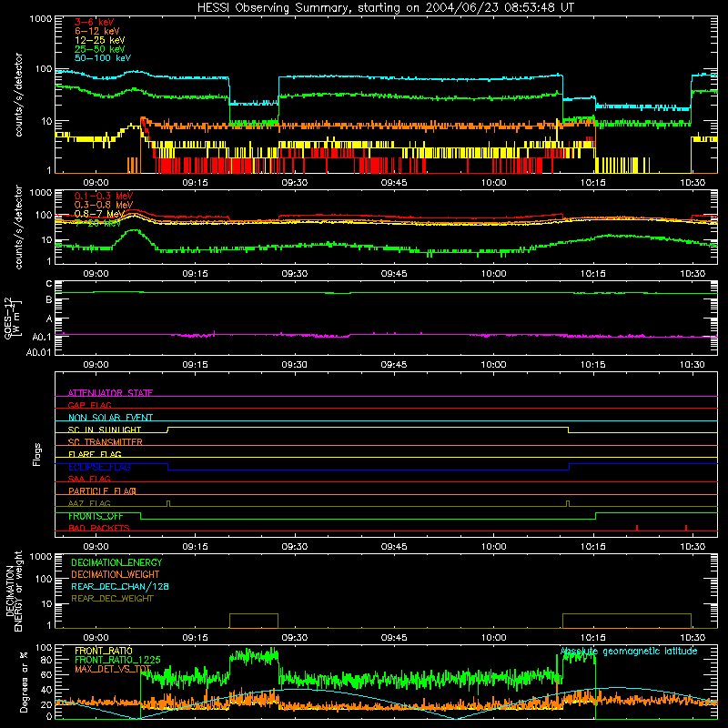
Task: Select the 25-50 keV legend label
Action: coord(99,49)
